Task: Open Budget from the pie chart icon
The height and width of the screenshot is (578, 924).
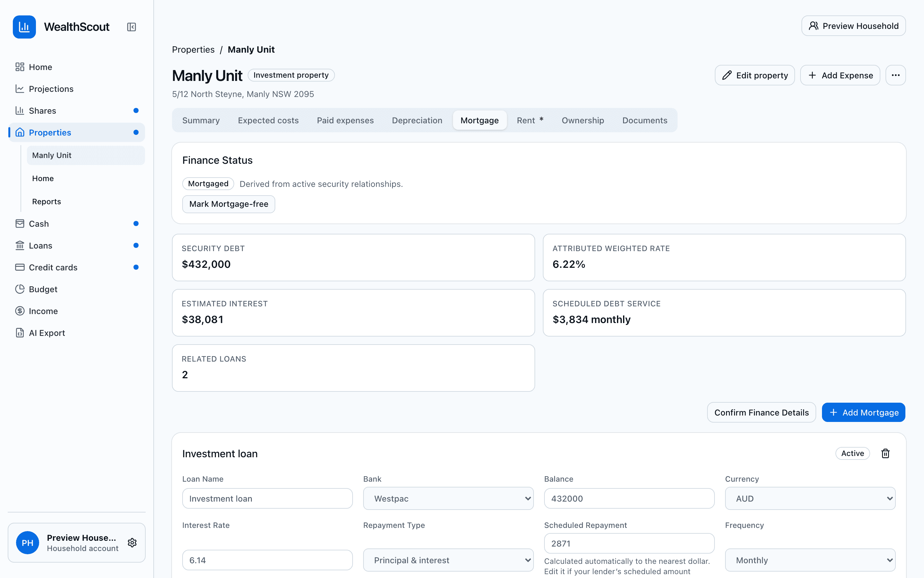Action: point(20,289)
